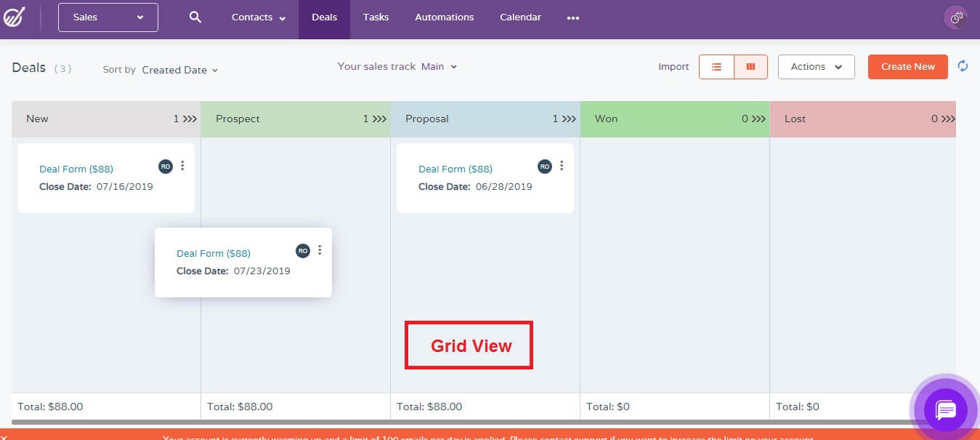This screenshot has height=440, width=980.
Task: Click the Import link
Action: click(x=673, y=67)
